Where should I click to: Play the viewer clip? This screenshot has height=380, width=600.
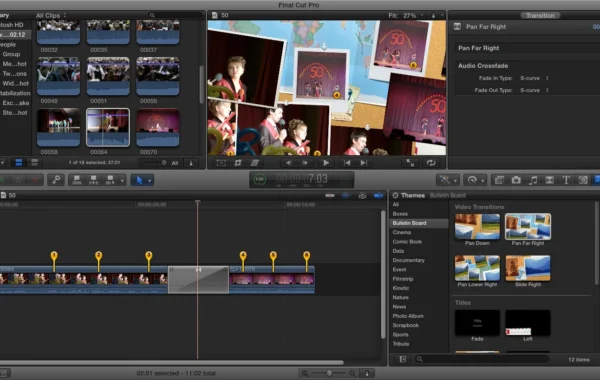pyautogui.click(x=326, y=163)
